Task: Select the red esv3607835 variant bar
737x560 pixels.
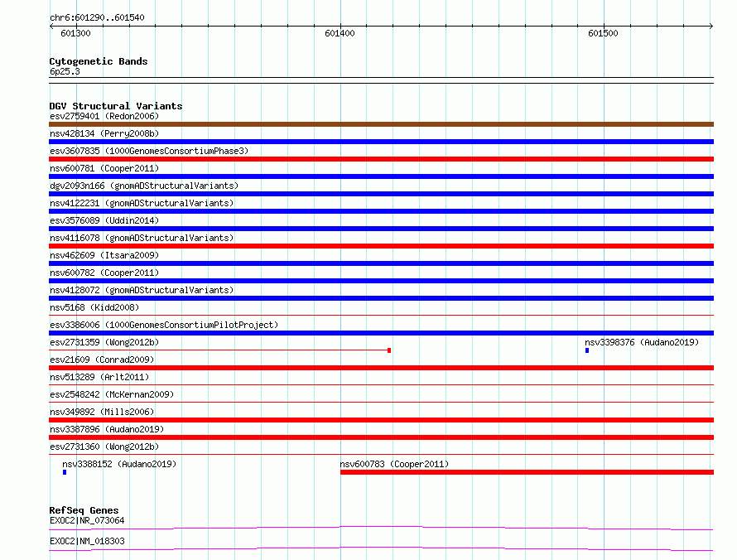Action: click(381, 159)
